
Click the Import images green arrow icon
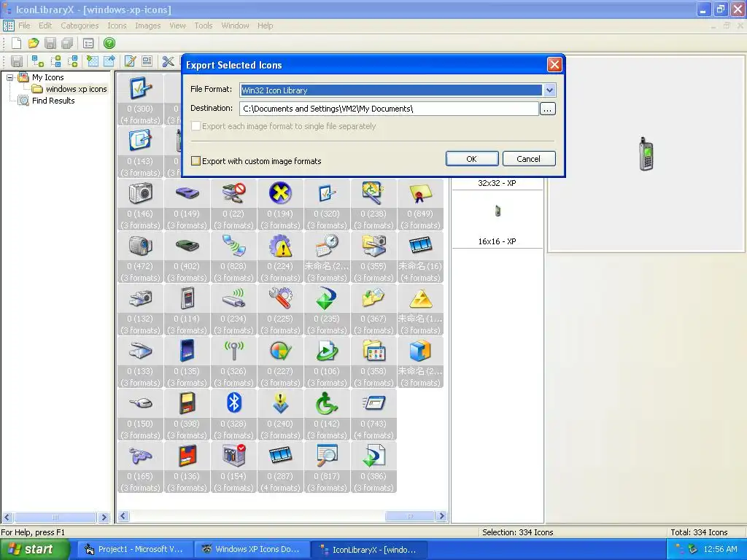pos(93,61)
